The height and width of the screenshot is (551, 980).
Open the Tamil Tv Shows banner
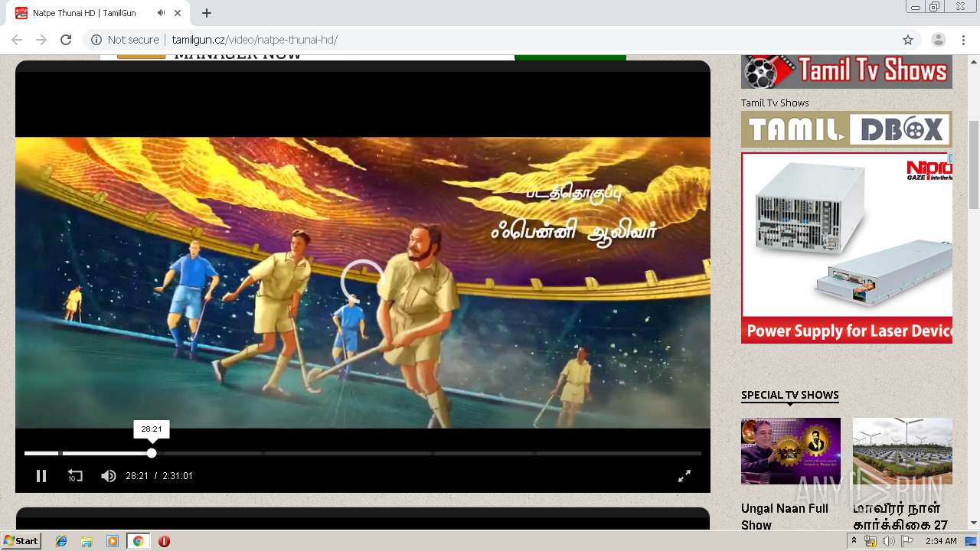coord(847,71)
